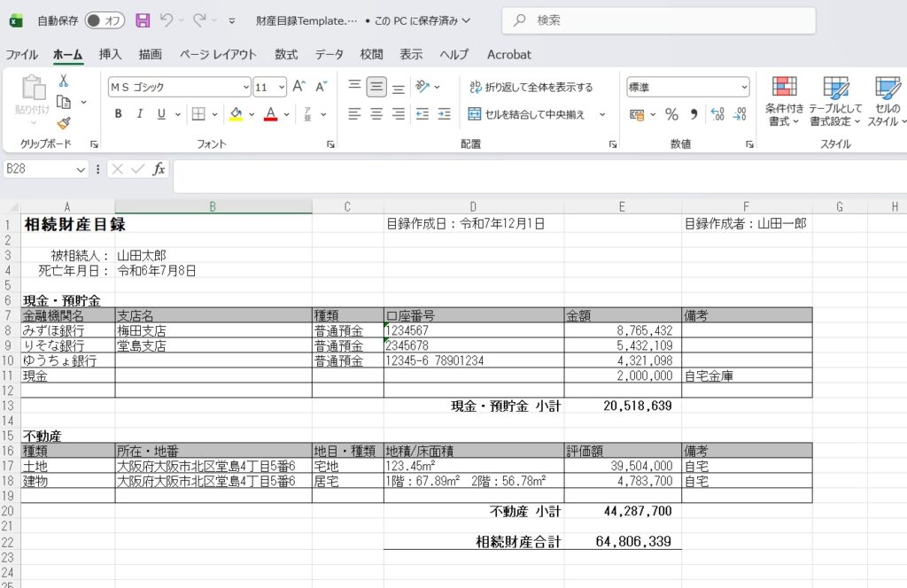This screenshot has height=588, width=907.
Task: Click the Cut scissors icon
Action: pos(64,81)
